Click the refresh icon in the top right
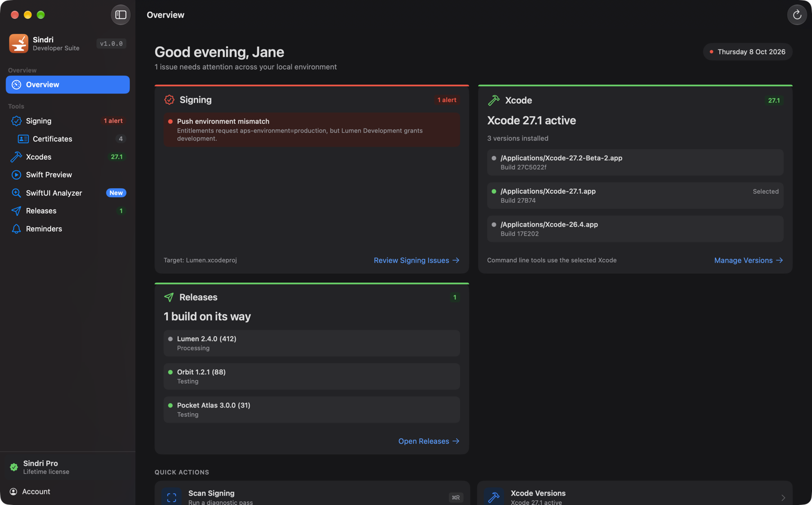Viewport: 812px width, 505px height. tap(797, 15)
